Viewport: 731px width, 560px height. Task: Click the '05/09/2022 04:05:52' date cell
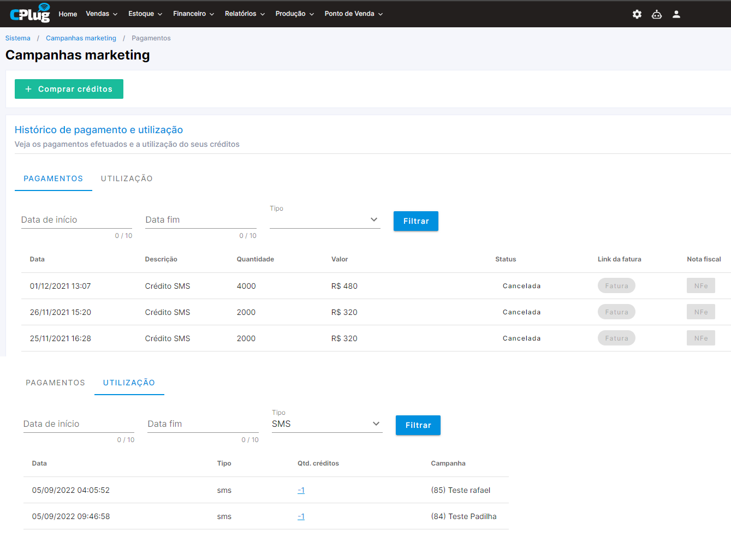click(71, 490)
